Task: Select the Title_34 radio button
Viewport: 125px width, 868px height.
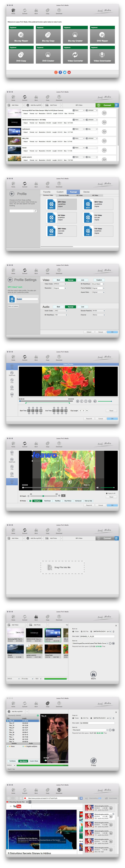Action: tap(8, 721)
